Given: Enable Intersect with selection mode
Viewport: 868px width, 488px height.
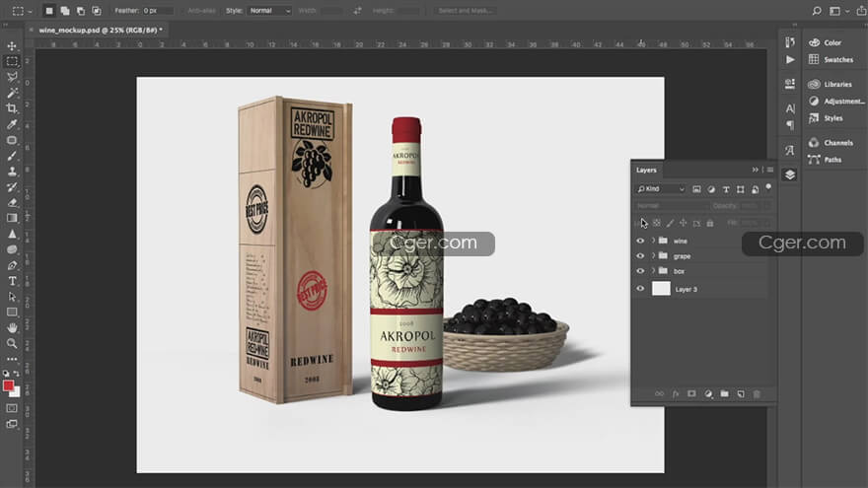Looking at the screenshot, I should click(x=97, y=11).
